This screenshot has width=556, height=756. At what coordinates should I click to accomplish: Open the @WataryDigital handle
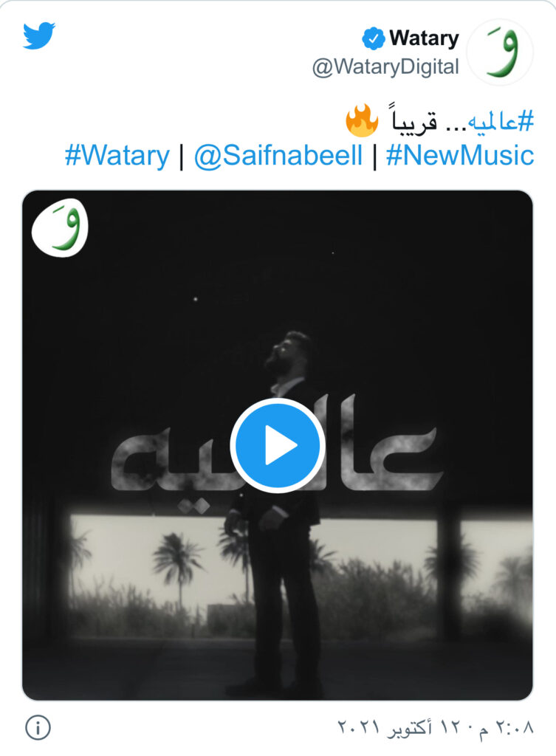point(385,67)
